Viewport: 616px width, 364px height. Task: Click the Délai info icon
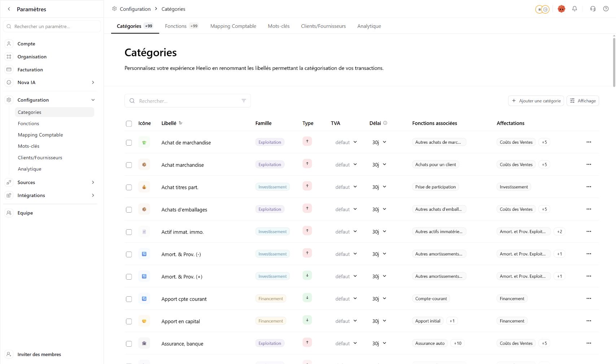[385, 123]
